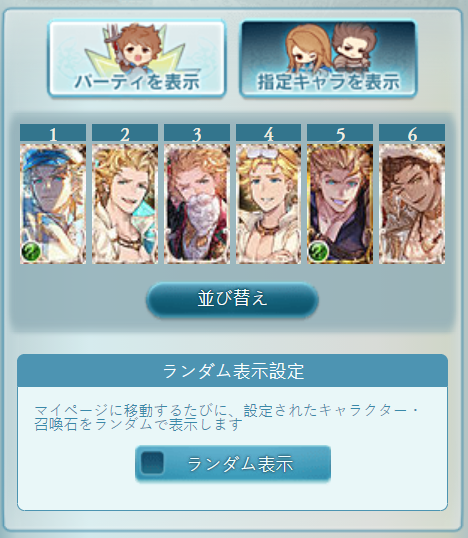The width and height of the screenshot is (468, 538).
Task: Click green badge icon on slot 5 portrait
Action: coord(318,252)
